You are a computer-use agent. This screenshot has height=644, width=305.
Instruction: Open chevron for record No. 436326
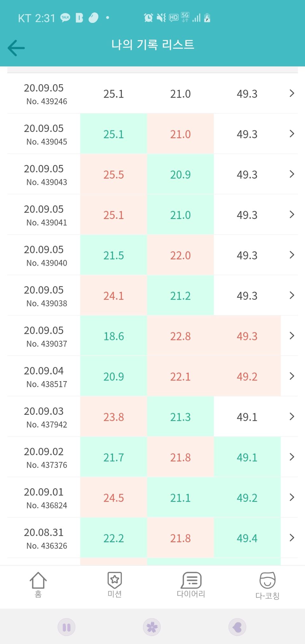(292, 538)
